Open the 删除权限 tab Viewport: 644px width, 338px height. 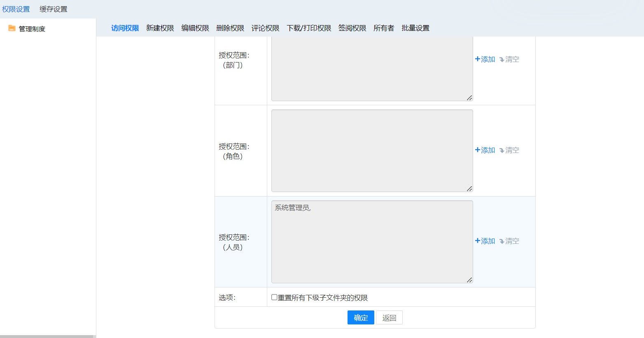click(230, 28)
